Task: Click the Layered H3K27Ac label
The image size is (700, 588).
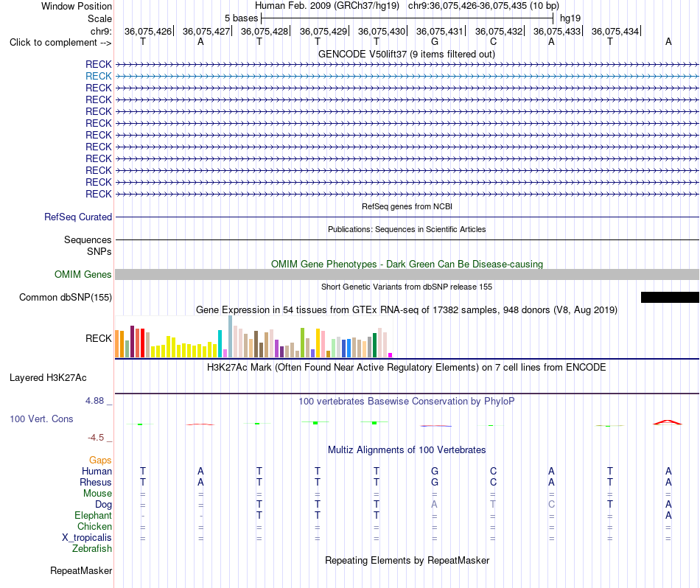Action: coord(48,378)
